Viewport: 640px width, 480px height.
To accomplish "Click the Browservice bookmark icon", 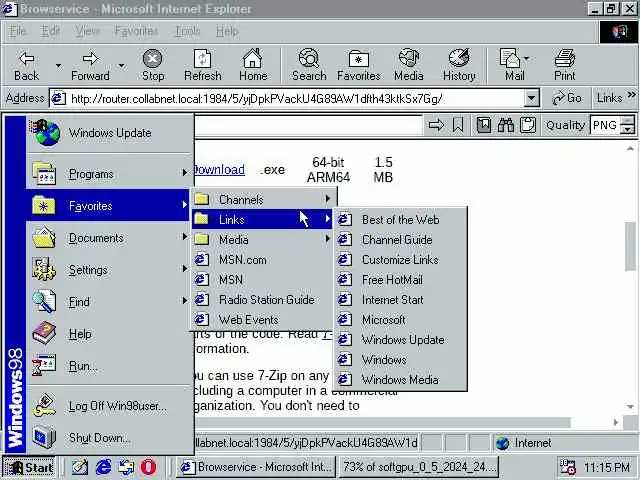I will coord(458,125).
